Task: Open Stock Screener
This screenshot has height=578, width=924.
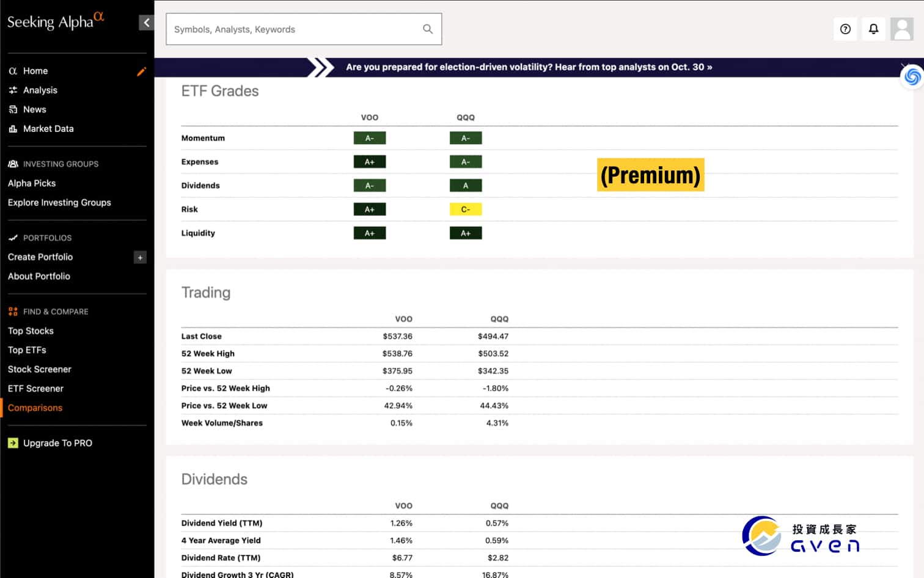Action: 40,369
